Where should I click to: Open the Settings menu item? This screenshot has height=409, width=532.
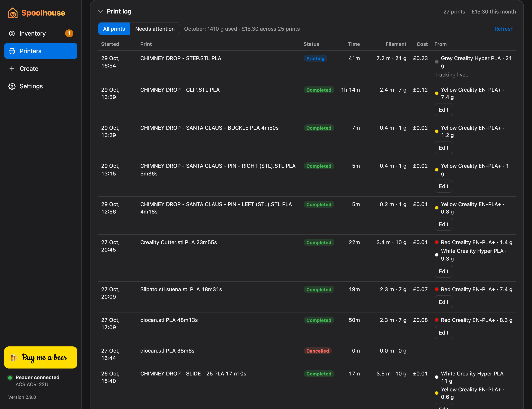41,86
